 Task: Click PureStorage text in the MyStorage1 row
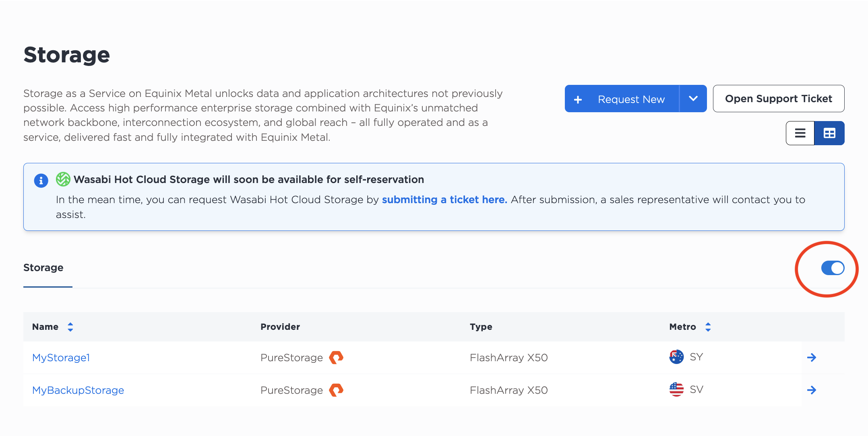pos(292,358)
